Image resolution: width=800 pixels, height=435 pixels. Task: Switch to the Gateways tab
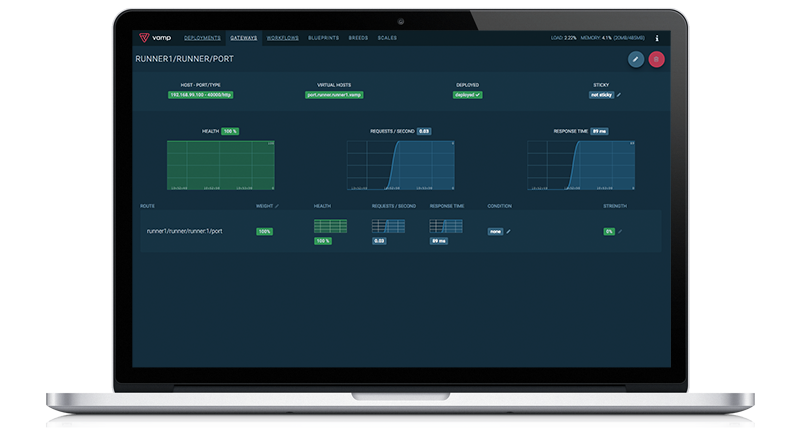[243, 38]
